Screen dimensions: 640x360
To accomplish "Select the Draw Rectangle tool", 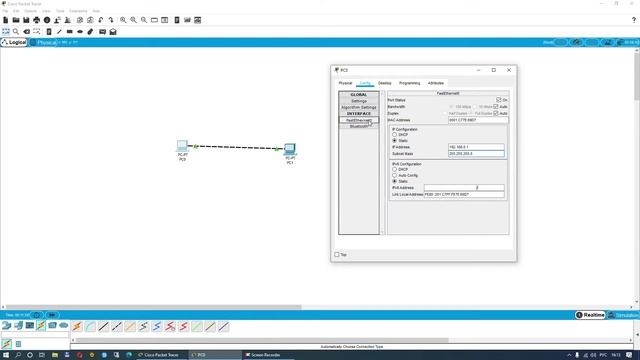I will [x=70, y=31].
